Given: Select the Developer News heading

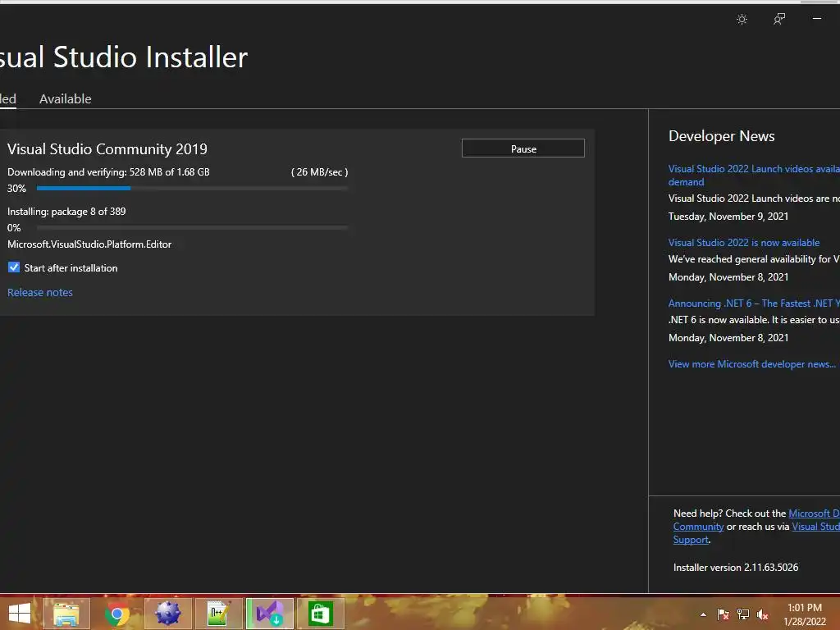Looking at the screenshot, I should [722, 136].
